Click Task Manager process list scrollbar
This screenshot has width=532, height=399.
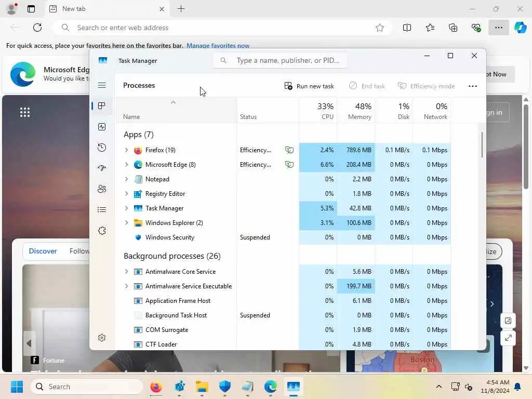[x=482, y=145]
